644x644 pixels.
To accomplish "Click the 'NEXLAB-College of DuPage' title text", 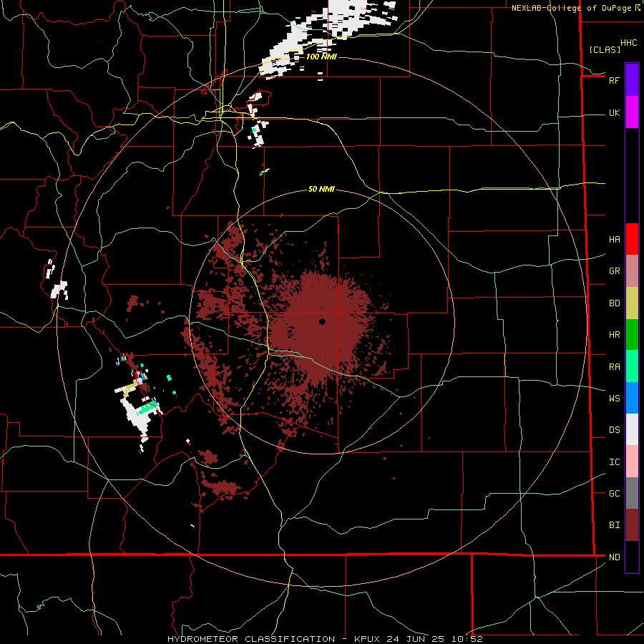I will pyautogui.click(x=571, y=8).
